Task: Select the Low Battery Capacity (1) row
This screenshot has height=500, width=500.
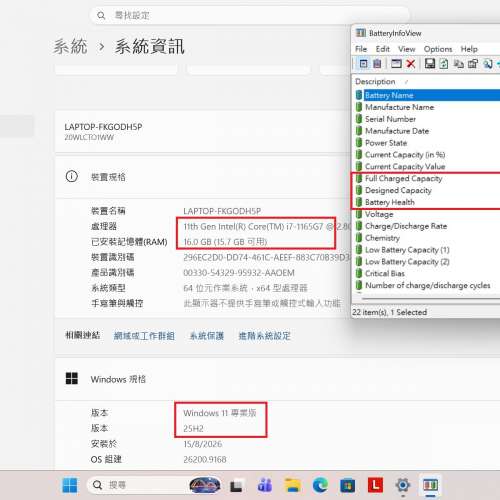Action: (x=427, y=250)
